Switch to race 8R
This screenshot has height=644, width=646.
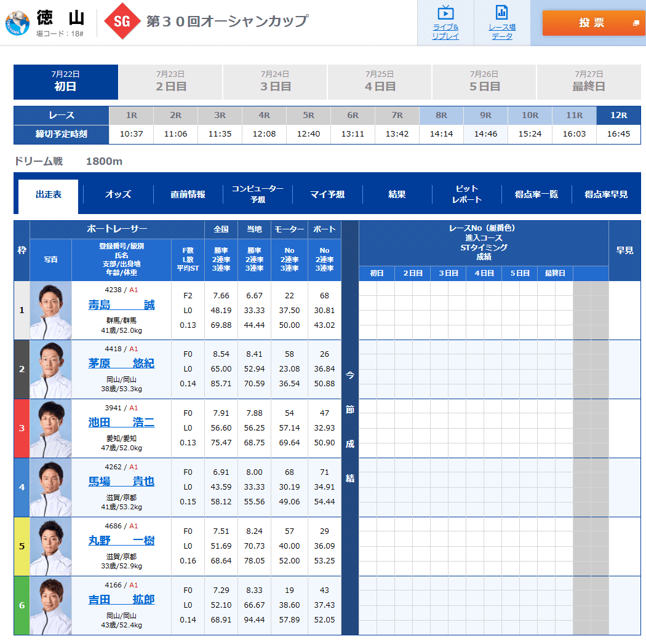click(441, 115)
